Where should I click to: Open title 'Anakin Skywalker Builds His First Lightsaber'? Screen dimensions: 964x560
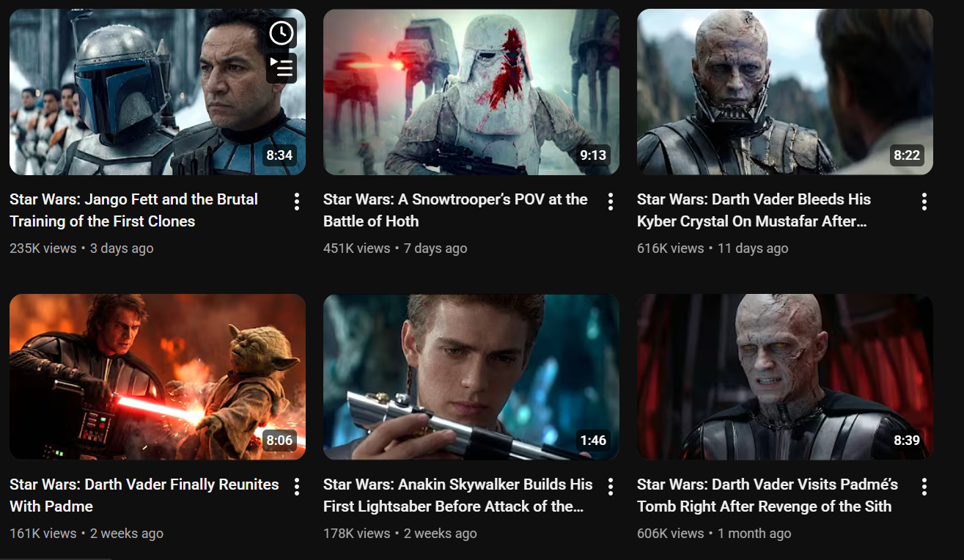(x=458, y=495)
